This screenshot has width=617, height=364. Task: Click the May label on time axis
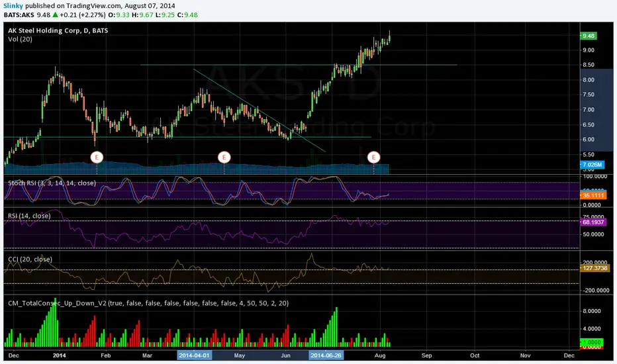point(239,355)
